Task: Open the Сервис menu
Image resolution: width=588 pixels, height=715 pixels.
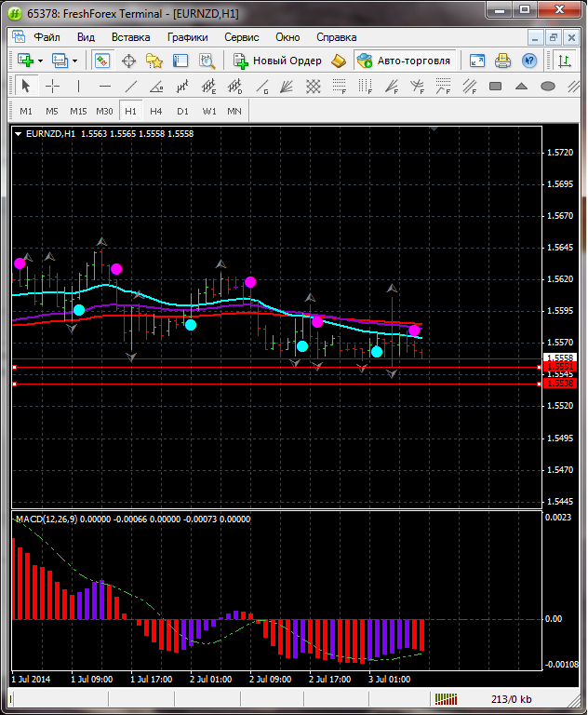Action: coord(241,37)
